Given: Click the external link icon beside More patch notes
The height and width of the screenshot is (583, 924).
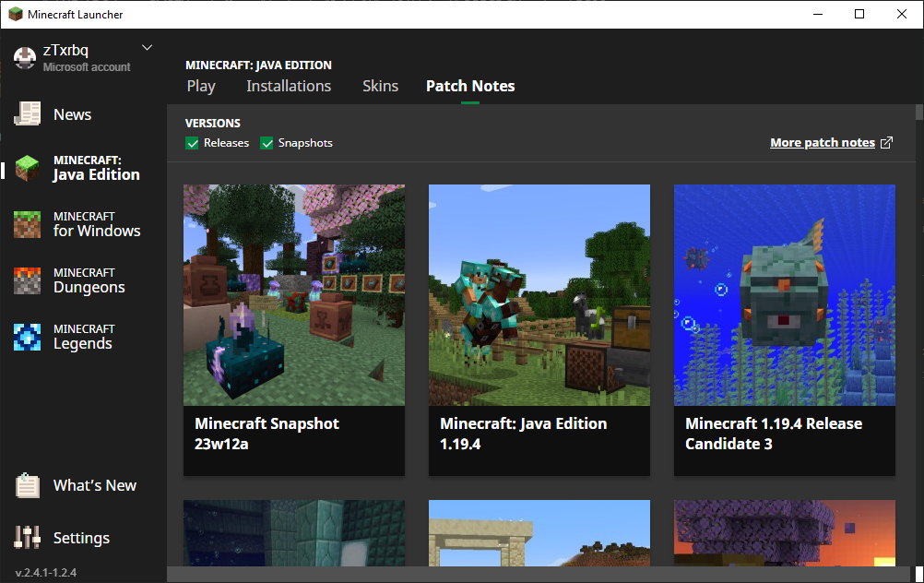Looking at the screenshot, I should [x=886, y=143].
